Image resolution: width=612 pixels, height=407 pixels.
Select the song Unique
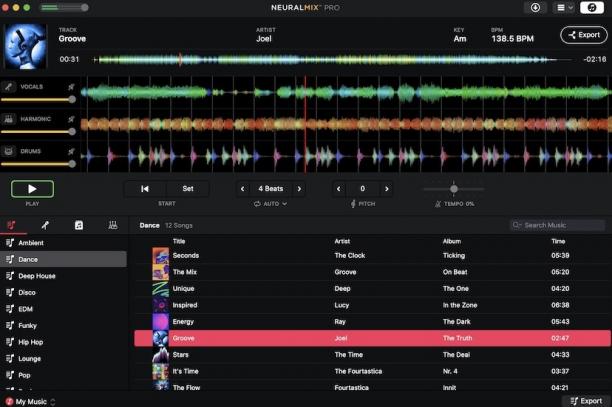pos(373,289)
